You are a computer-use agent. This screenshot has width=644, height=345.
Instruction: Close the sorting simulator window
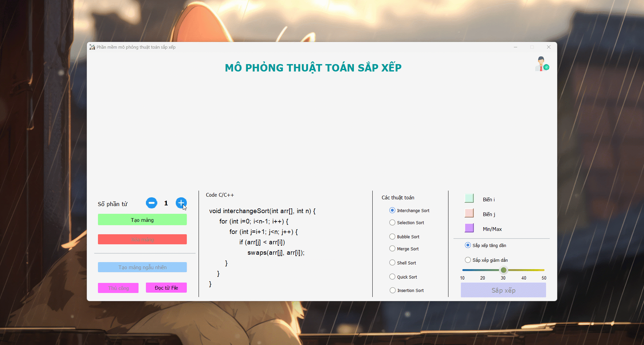coord(549,47)
